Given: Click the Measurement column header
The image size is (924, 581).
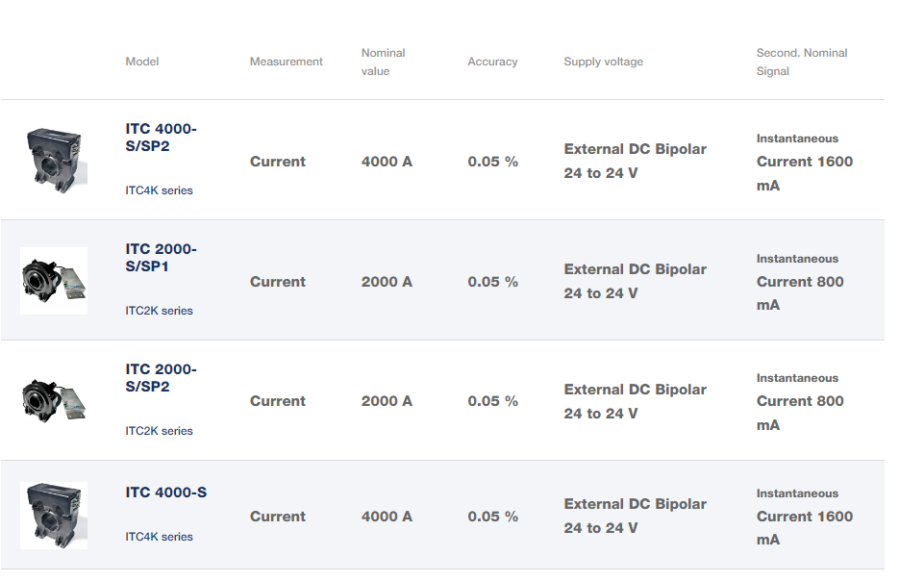Looking at the screenshot, I should [287, 62].
